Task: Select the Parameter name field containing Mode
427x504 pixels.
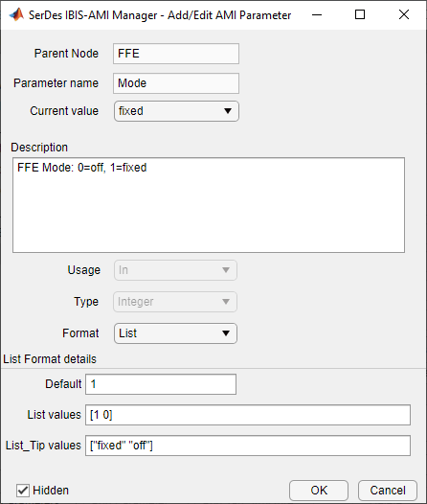Action: [x=176, y=83]
